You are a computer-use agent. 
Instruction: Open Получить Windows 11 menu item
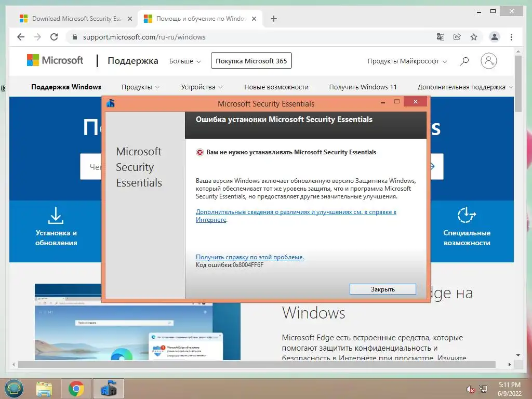(363, 87)
